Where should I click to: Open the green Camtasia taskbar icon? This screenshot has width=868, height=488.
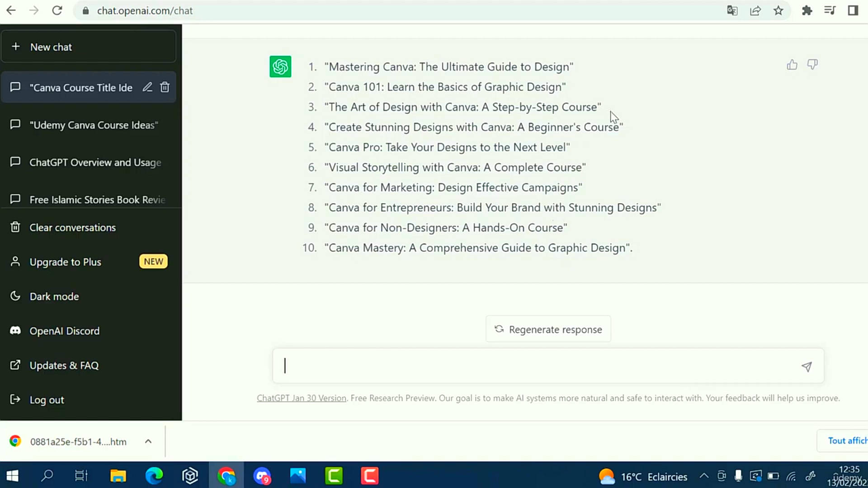(x=334, y=476)
